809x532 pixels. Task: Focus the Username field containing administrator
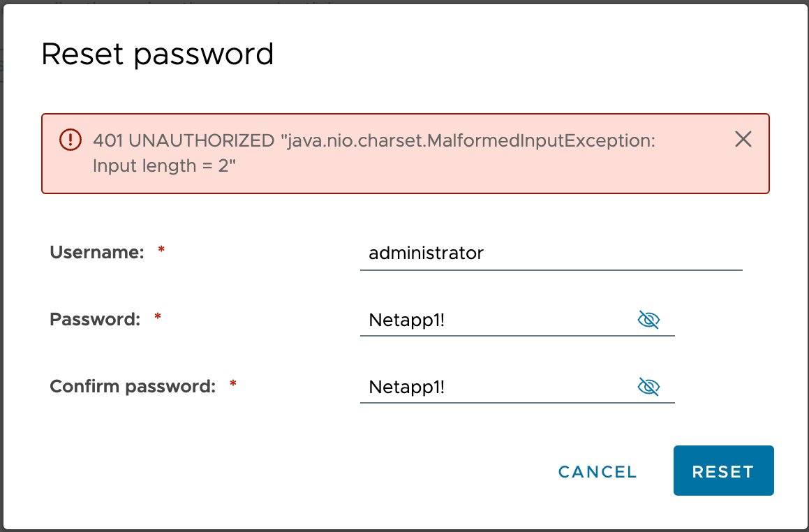(x=551, y=253)
